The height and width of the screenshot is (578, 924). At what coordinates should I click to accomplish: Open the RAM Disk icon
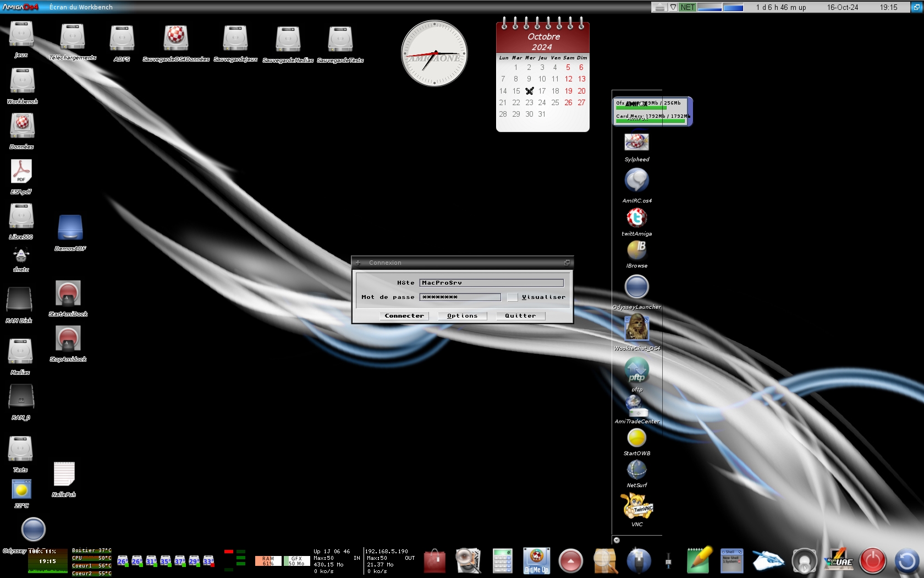click(x=19, y=301)
